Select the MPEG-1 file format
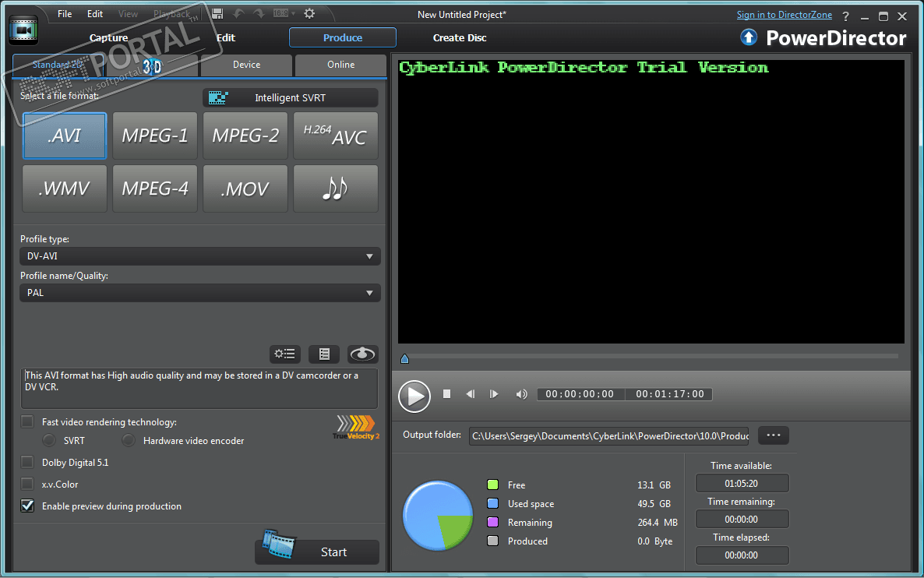Viewport: 924px width, 578px height. tap(155, 136)
